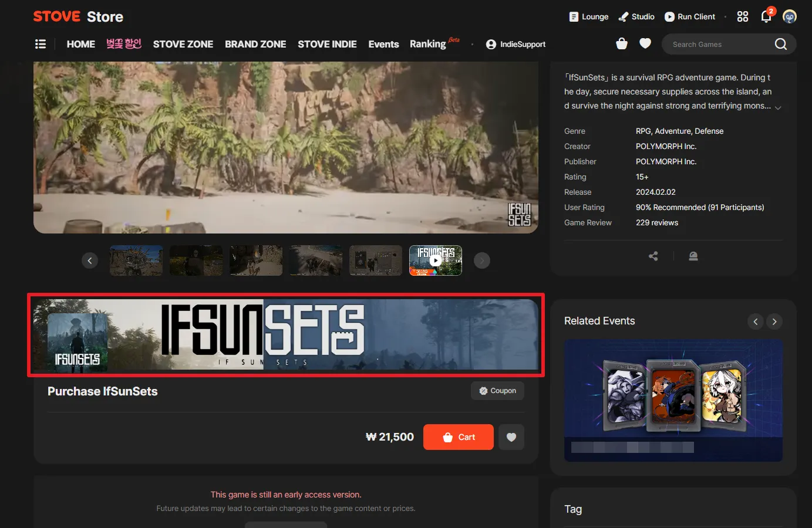The image size is (812, 528).
Task: Open the Events tab
Action: [x=383, y=44]
